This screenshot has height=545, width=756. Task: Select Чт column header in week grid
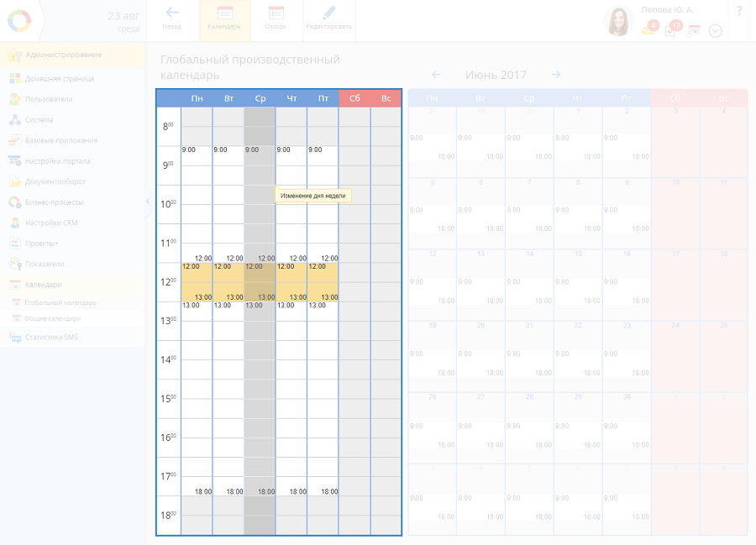(291, 98)
